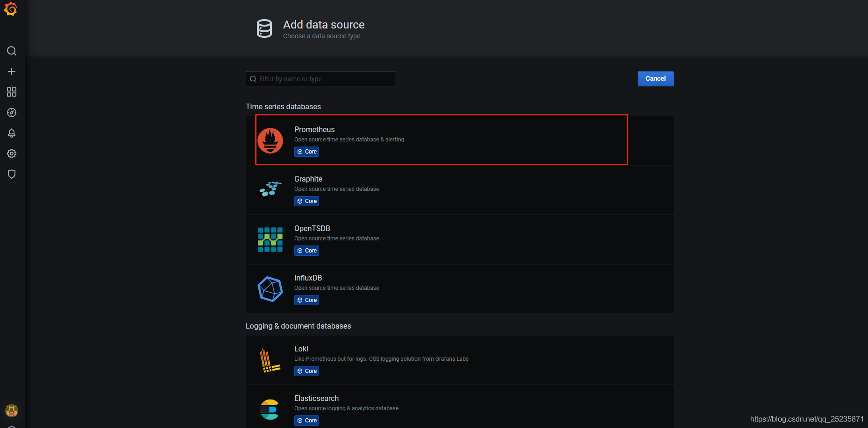Click the Create plus icon in sidebar
This screenshot has height=428, width=868.
12,71
